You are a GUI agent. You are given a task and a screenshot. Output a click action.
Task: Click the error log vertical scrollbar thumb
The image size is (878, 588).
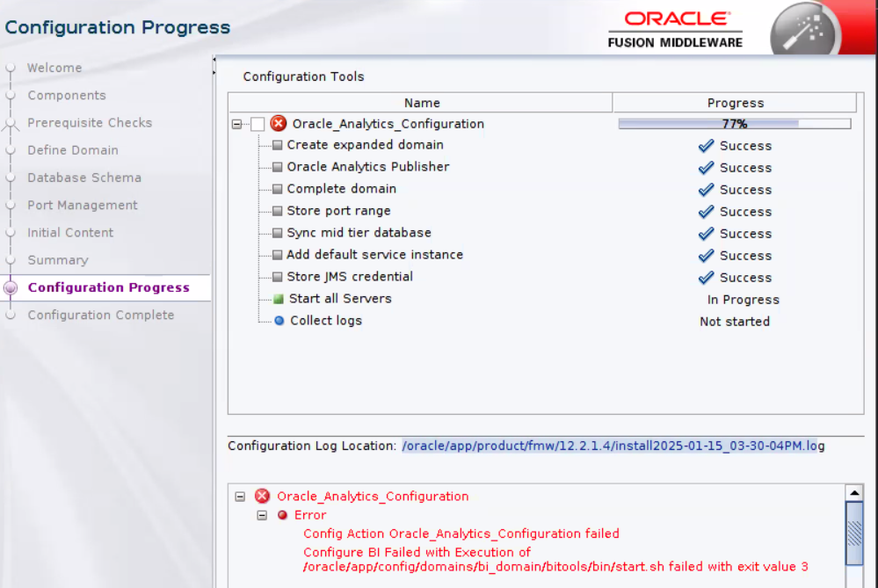pos(854,534)
